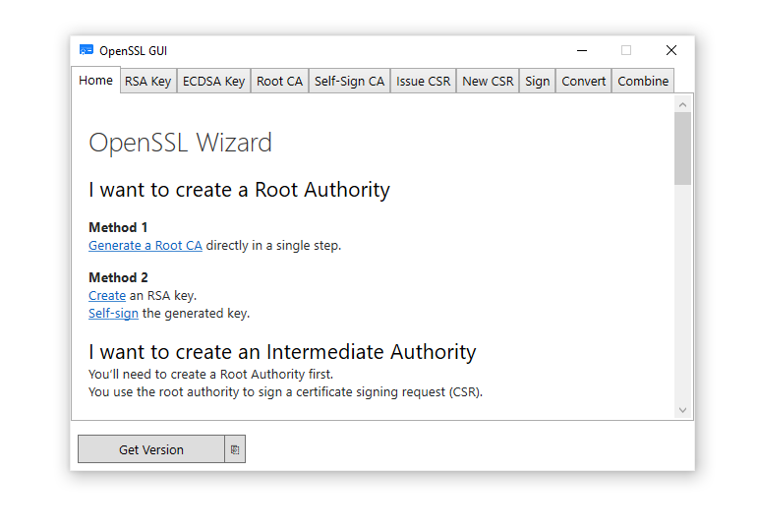Click 'I want to create a Root Authority' heading
Screen dimensions: 757x532
(x=240, y=190)
